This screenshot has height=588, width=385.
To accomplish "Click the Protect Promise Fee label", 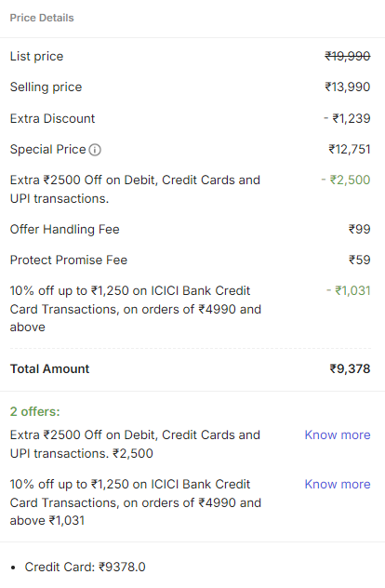I will tap(69, 260).
